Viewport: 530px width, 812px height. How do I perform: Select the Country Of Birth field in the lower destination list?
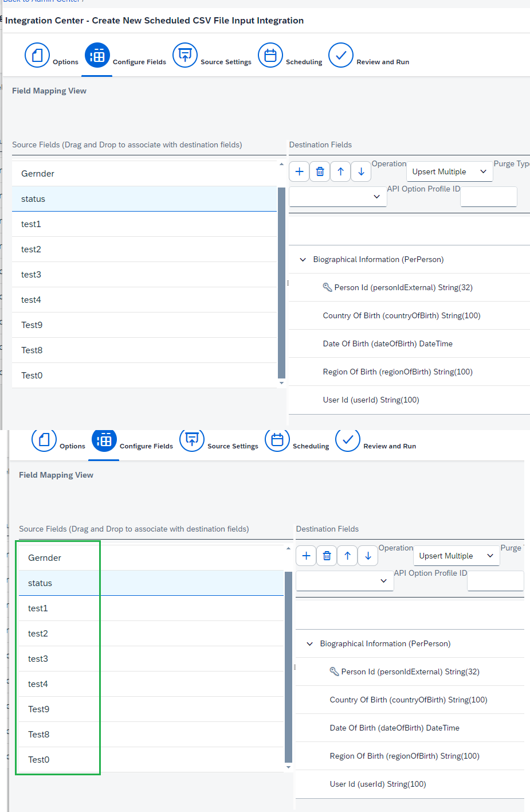[410, 700]
